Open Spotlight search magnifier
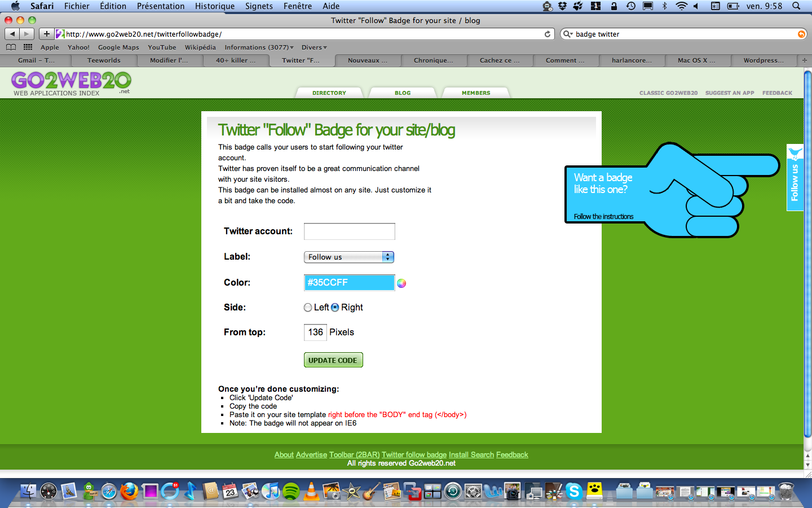The image size is (812, 508). tap(796, 6)
